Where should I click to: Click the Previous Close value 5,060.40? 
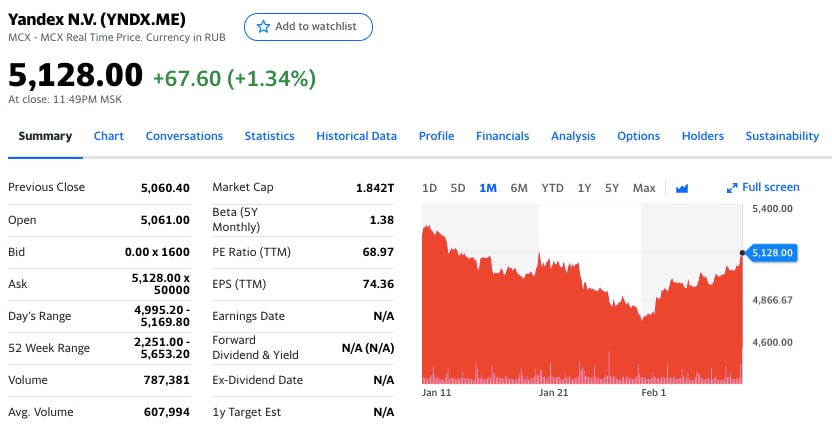tap(165, 188)
